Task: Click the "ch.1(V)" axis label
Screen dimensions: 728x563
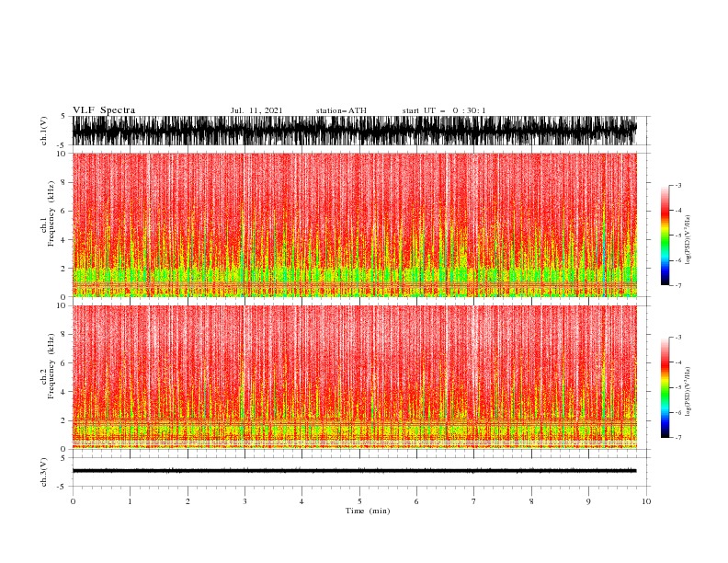Action: pyautogui.click(x=44, y=131)
